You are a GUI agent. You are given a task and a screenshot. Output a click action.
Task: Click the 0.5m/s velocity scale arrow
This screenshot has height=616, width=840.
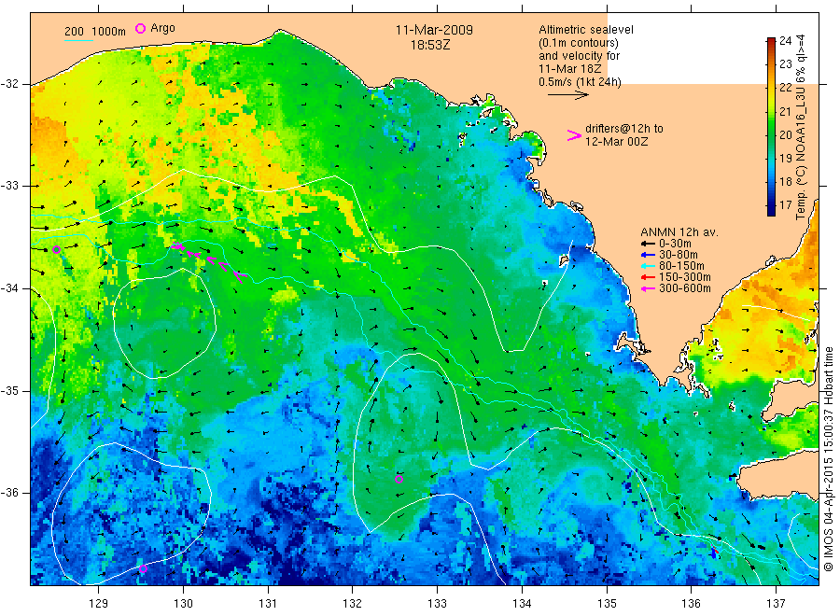click(x=567, y=95)
